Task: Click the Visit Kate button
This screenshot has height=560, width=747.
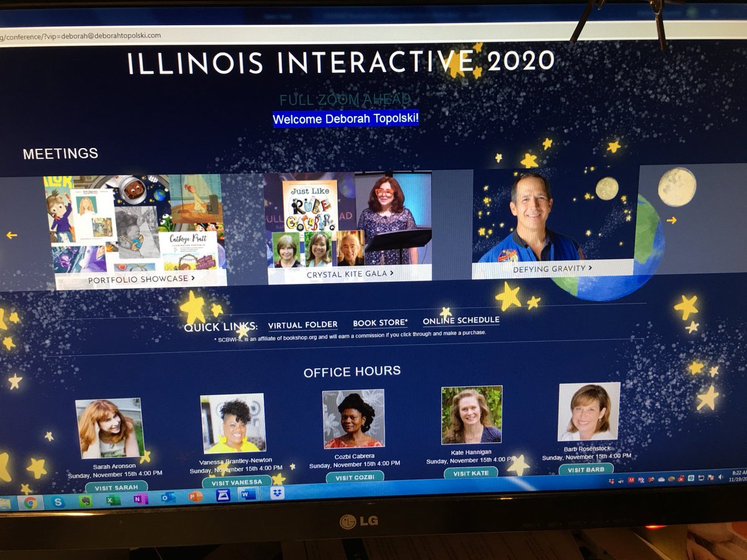Action: [x=471, y=473]
